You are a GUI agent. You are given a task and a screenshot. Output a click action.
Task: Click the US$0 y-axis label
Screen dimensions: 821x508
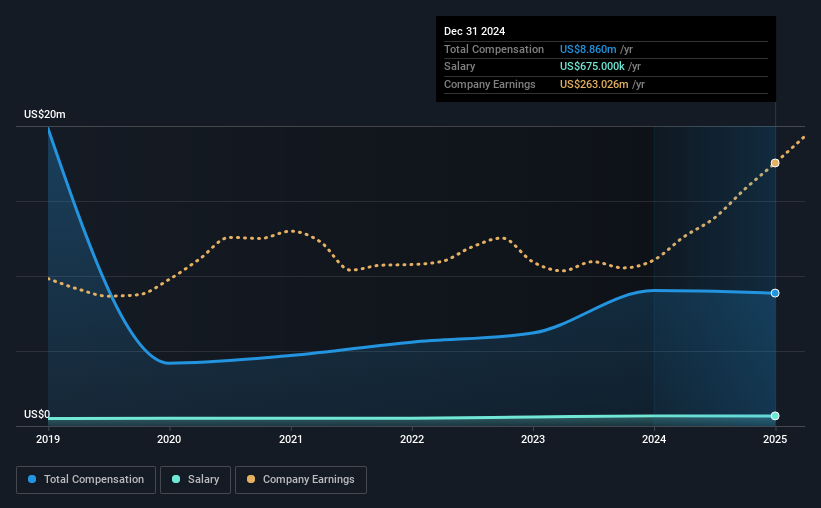[37, 414]
